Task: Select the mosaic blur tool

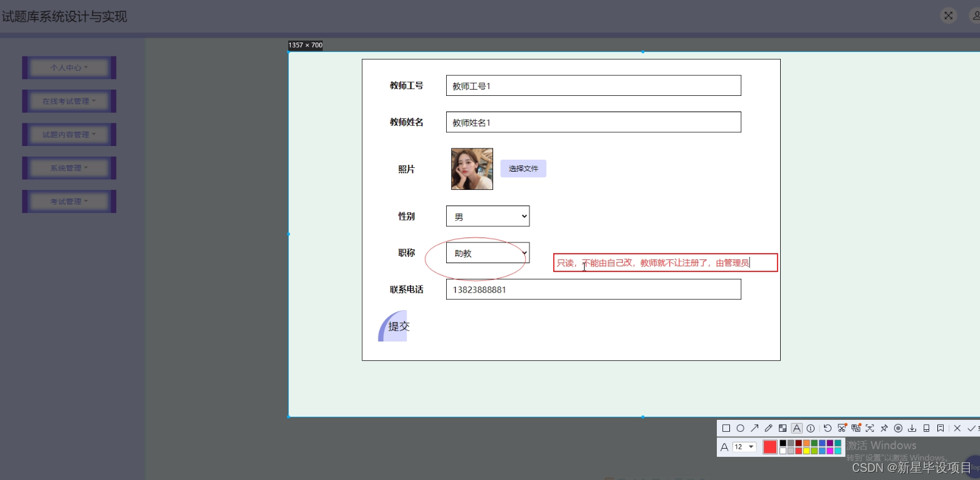Action: click(x=783, y=428)
